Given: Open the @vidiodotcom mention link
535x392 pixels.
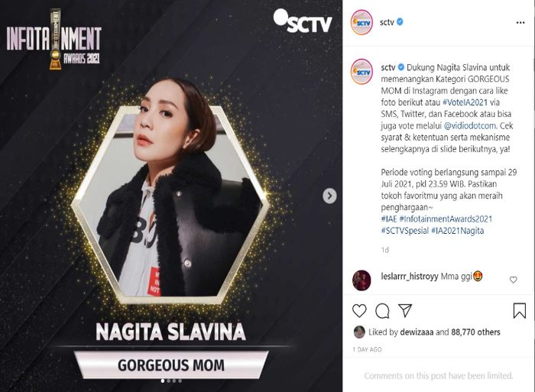Looking at the screenshot, I should 470,125.
